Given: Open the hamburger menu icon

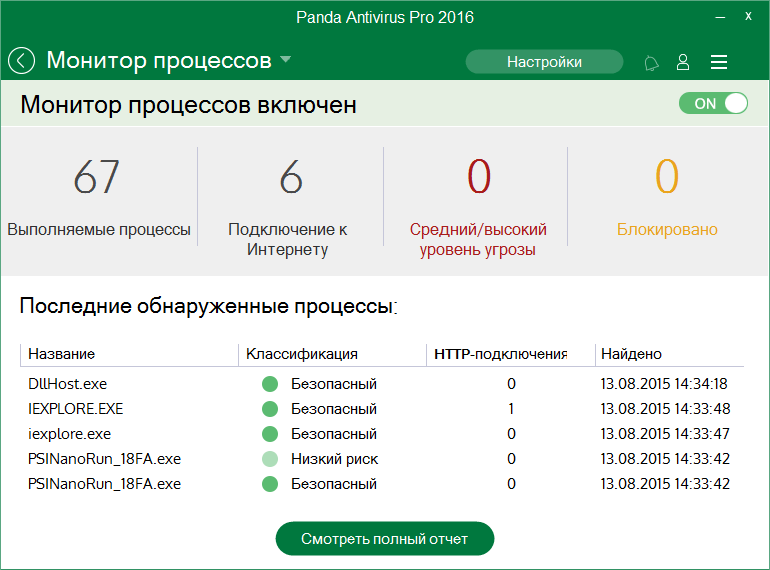Looking at the screenshot, I should tap(719, 62).
